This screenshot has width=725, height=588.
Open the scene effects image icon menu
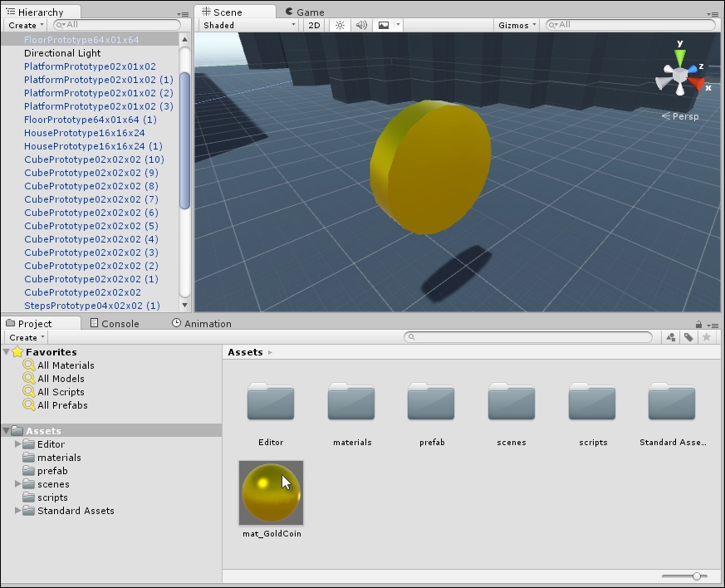point(384,25)
